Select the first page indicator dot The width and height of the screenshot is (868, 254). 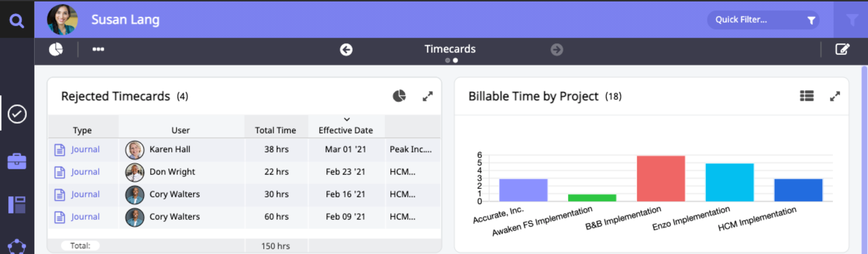point(447,61)
